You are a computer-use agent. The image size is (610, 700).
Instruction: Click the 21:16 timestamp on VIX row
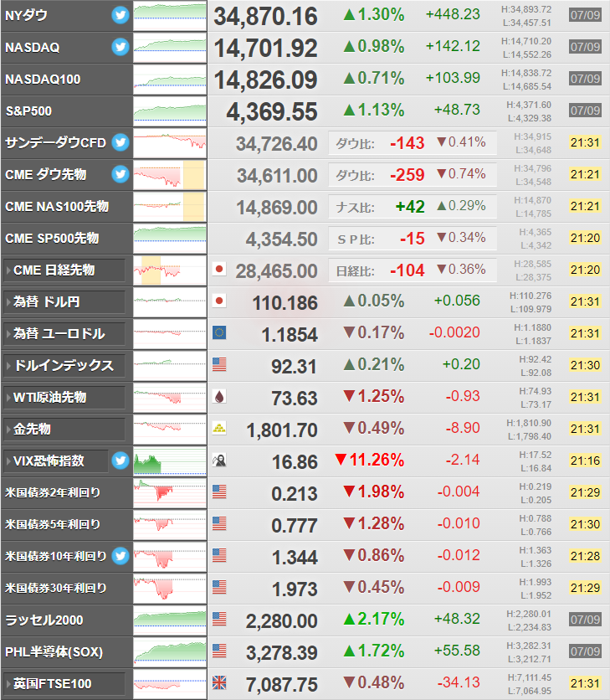point(585,461)
